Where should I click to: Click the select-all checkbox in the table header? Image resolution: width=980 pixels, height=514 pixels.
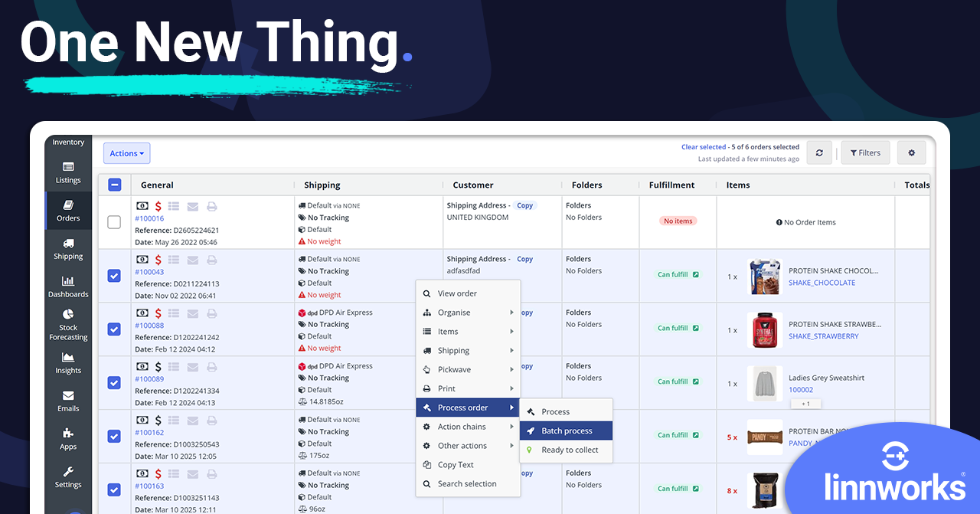pyautogui.click(x=114, y=184)
